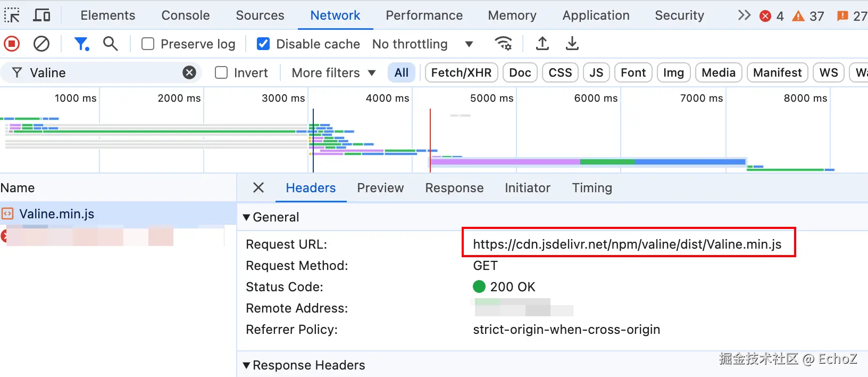This screenshot has width=868, height=377.
Task: Filter by Font requests
Action: point(633,72)
